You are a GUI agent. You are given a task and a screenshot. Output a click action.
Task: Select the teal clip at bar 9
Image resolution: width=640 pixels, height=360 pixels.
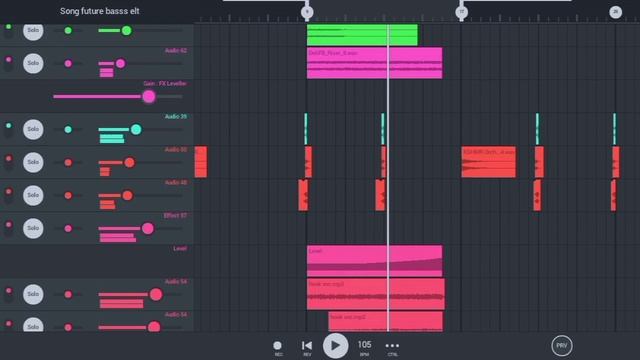click(306, 129)
